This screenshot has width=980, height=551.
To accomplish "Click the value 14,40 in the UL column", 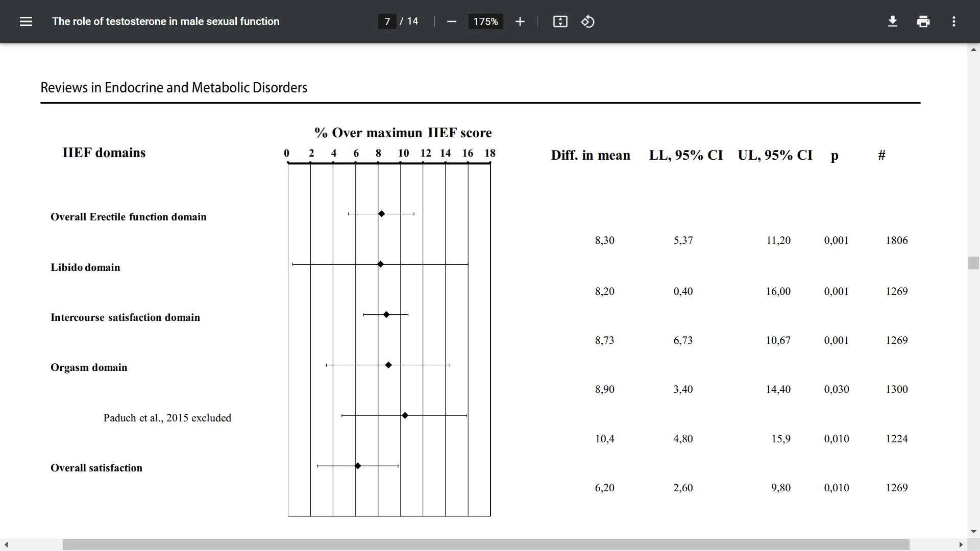I will (778, 389).
